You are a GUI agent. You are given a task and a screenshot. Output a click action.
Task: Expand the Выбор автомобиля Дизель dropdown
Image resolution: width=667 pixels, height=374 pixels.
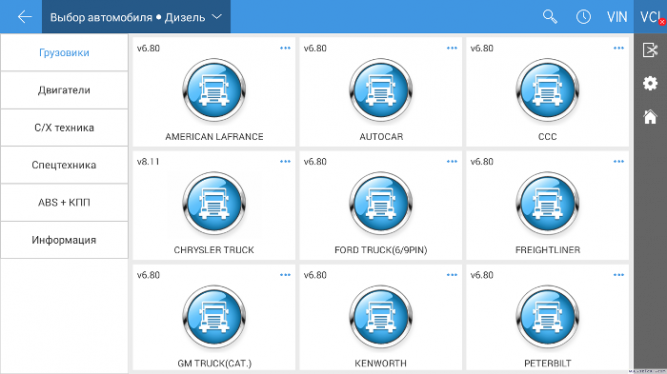point(136,17)
